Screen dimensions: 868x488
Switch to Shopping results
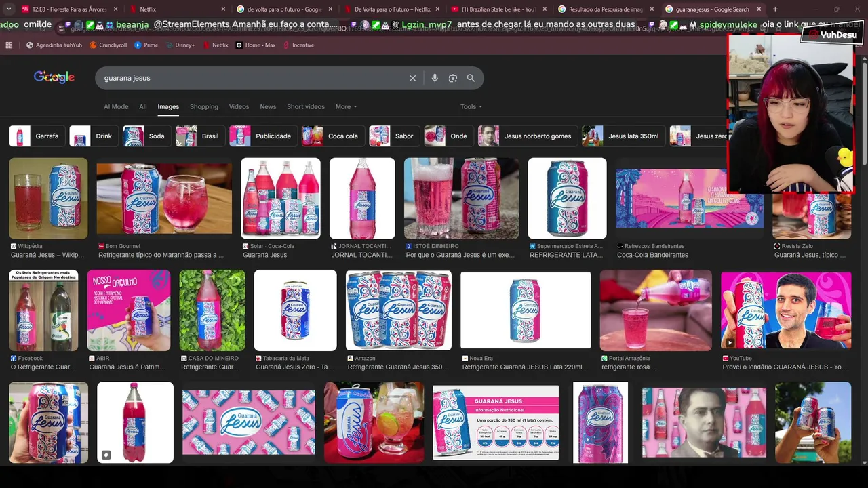(204, 107)
